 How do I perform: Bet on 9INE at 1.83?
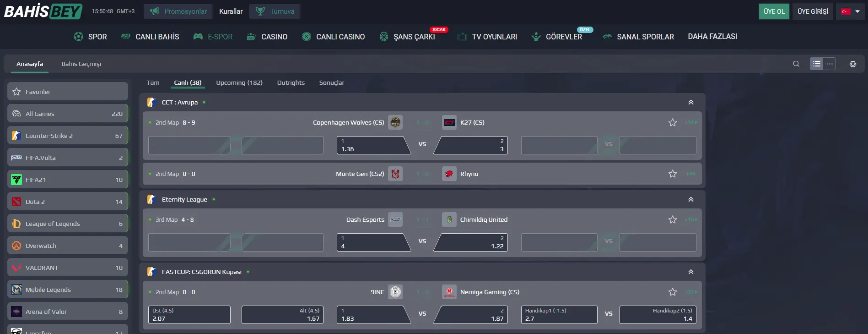coord(373,315)
